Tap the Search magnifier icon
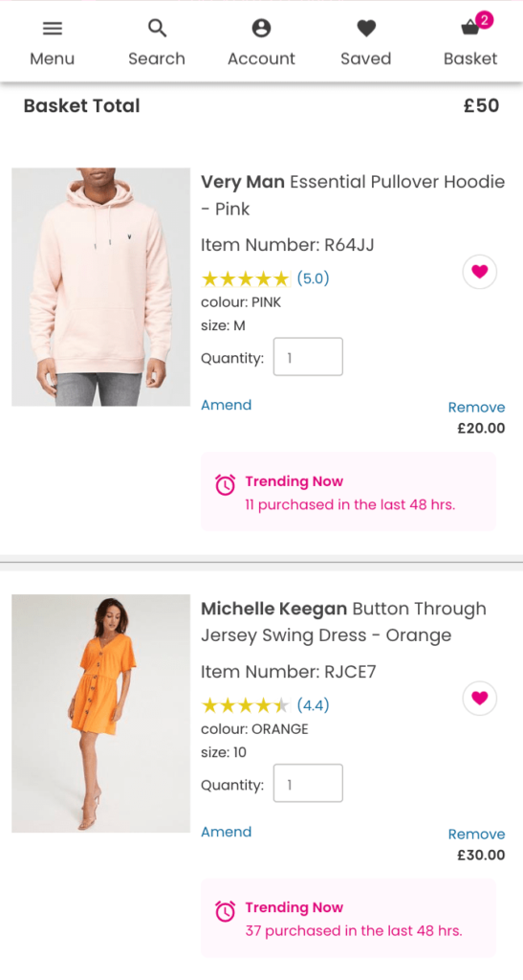The height and width of the screenshot is (980, 523). [x=157, y=28]
